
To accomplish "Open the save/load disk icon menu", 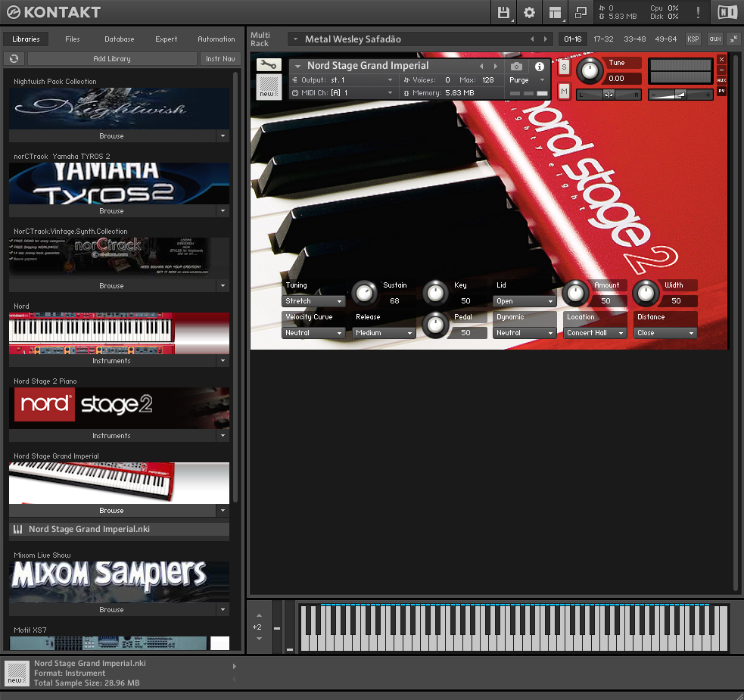I will click(503, 12).
